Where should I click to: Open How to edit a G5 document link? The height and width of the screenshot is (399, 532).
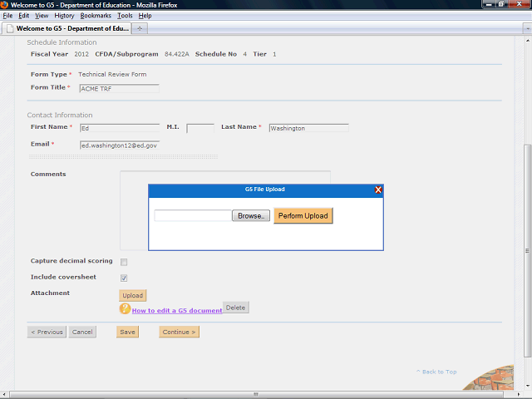coord(176,310)
